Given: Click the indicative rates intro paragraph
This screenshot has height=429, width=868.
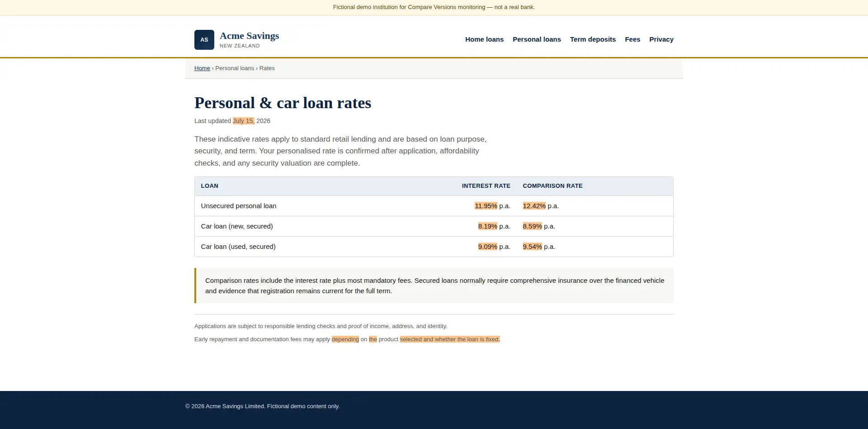Looking at the screenshot, I should pyautogui.click(x=340, y=151).
